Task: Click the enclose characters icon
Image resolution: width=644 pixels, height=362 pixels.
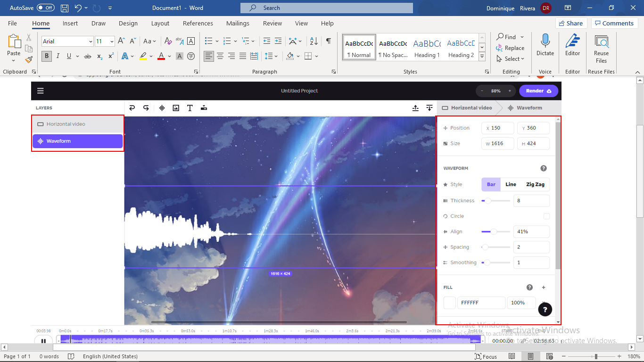Action: pos(191,56)
